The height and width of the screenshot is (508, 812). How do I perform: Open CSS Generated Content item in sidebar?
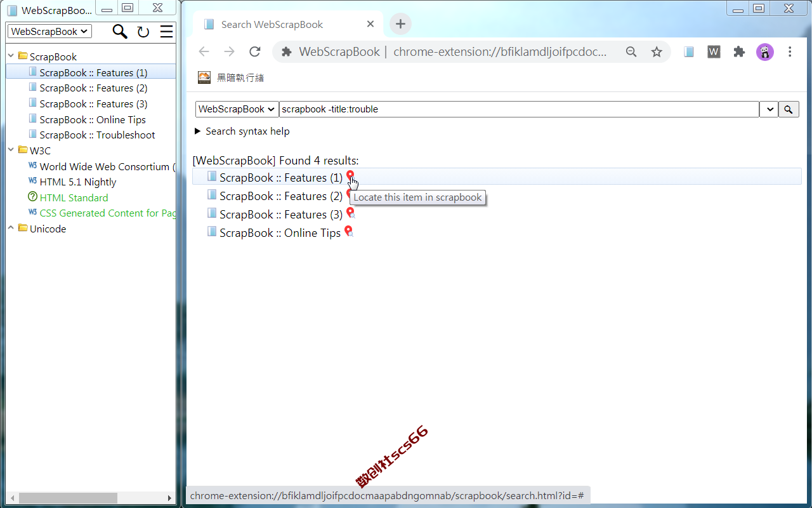107,213
